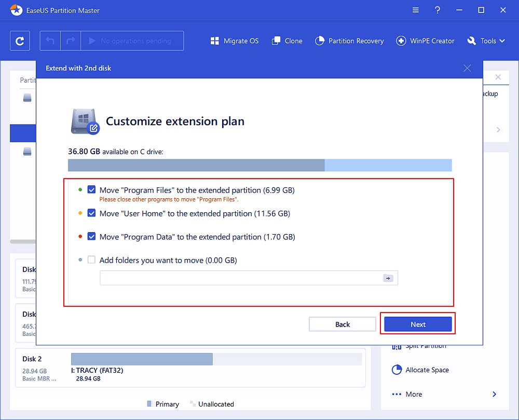Click the C drive available space bar
The image size is (519, 420).
[x=260, y=165]
